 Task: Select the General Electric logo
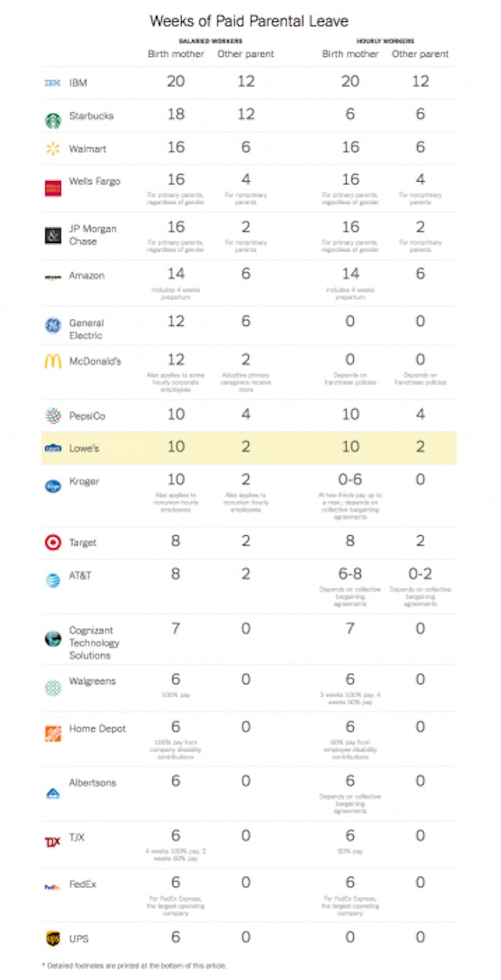point(52,326)
